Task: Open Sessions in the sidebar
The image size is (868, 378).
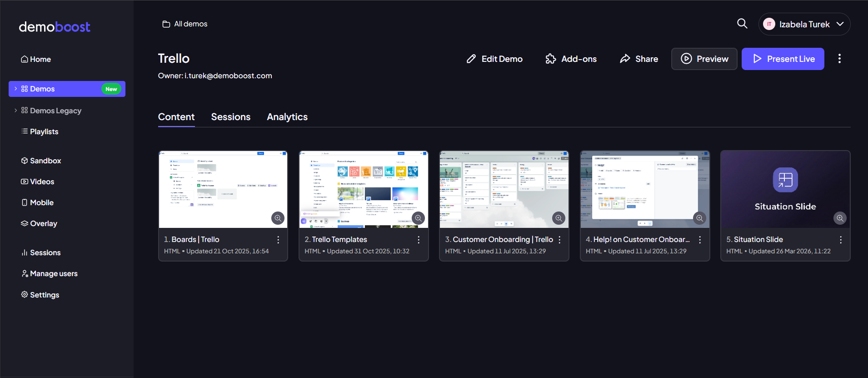Action: (x=41, y=252)
